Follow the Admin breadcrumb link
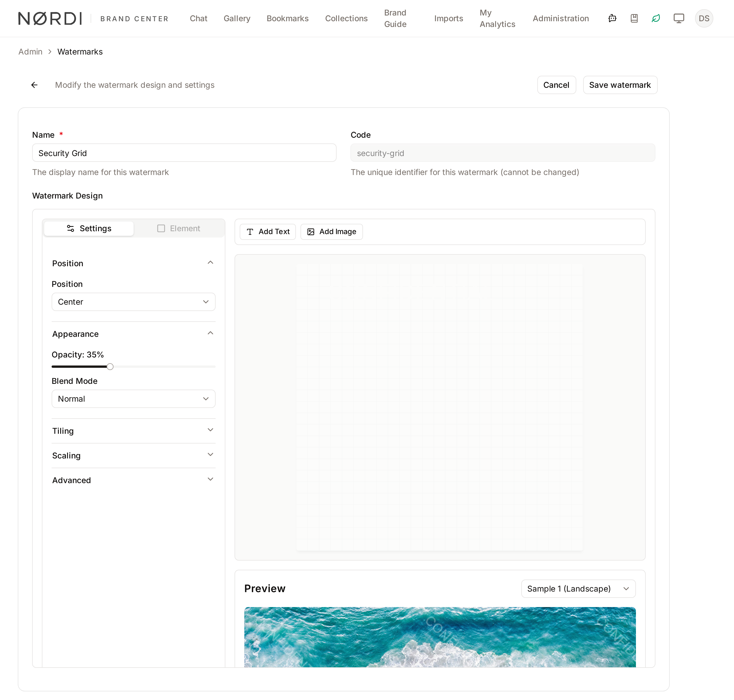734x700 pixels. [x=30, y=51]
